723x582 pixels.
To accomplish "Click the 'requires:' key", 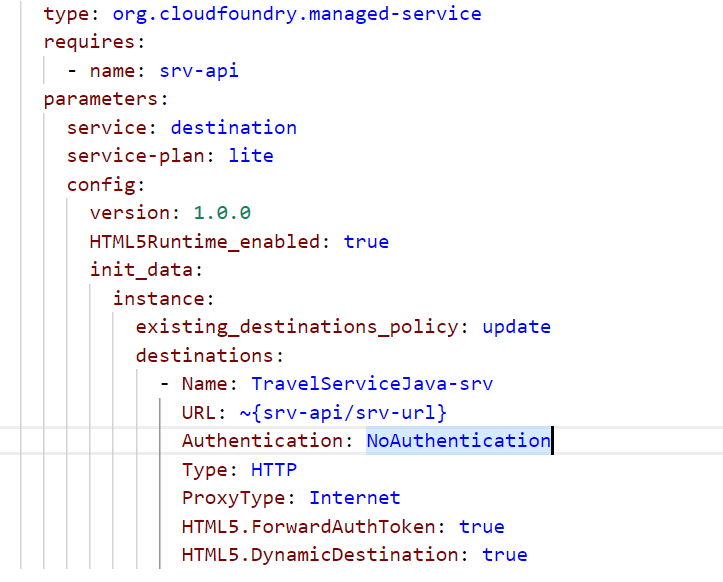I will pos(94,42).
